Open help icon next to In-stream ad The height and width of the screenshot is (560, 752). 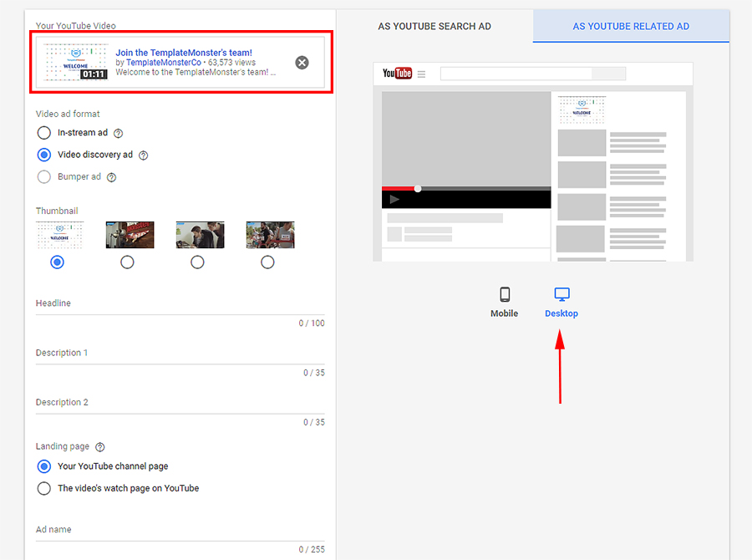(x=118, y=134)
